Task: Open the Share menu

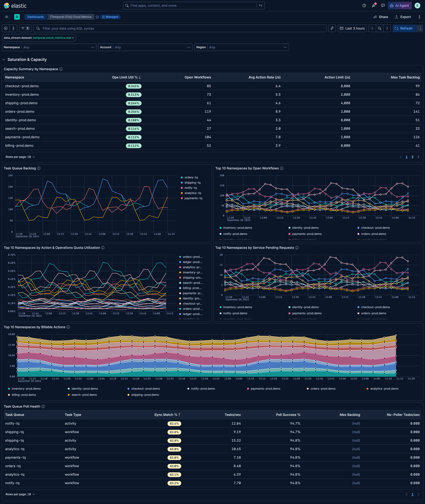Action: [x=380, y=17]
